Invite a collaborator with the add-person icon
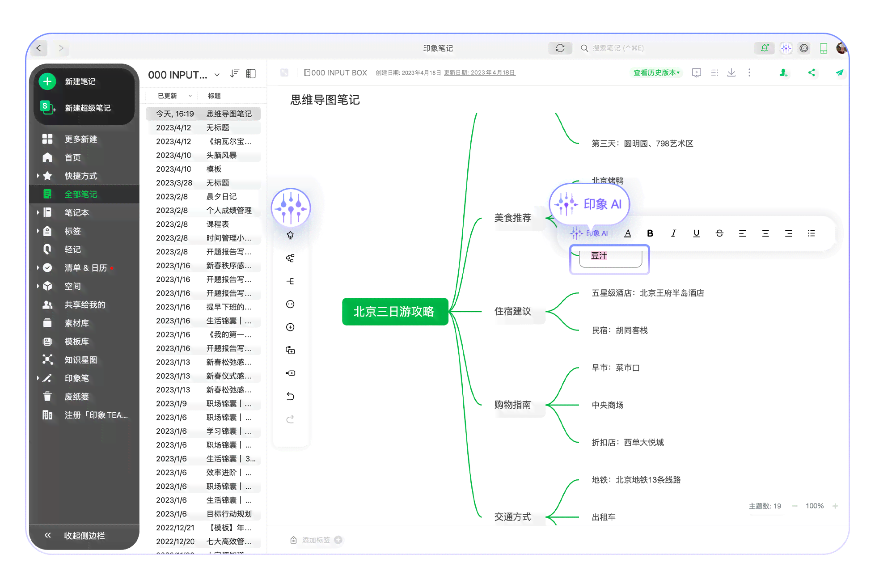The image size is (875, 588). pyautogui.click(x=783, y=72)
